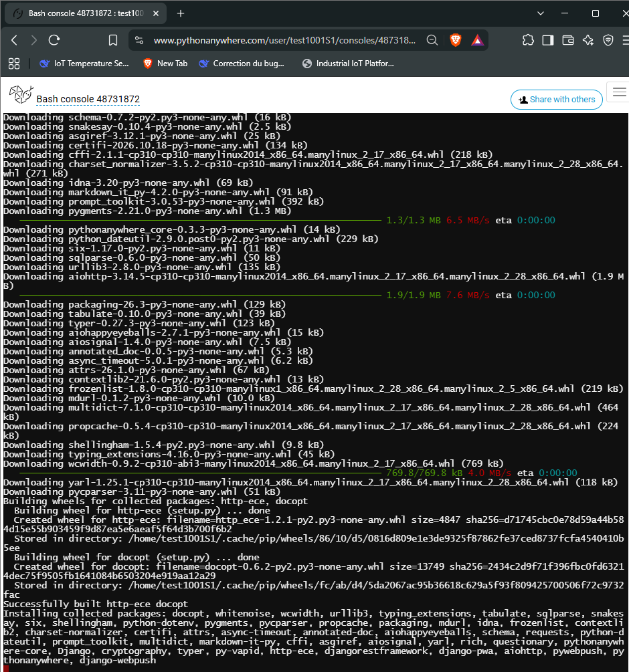The image size is (629, 672).
Task: Click the 'Downloading typer-0.27.3' line
Action: 139,323
